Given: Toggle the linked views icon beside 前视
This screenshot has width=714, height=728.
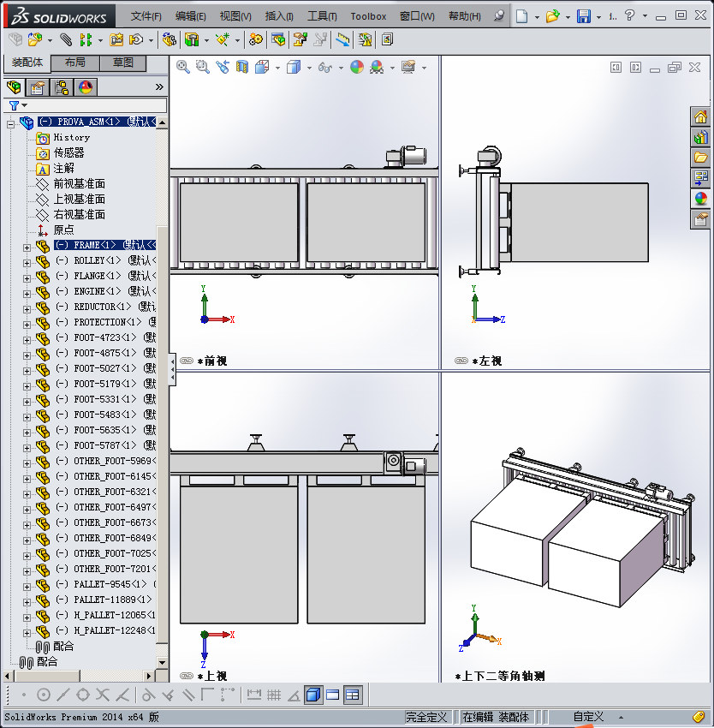Looking at the screenshot, I should [x=186, y=361].
